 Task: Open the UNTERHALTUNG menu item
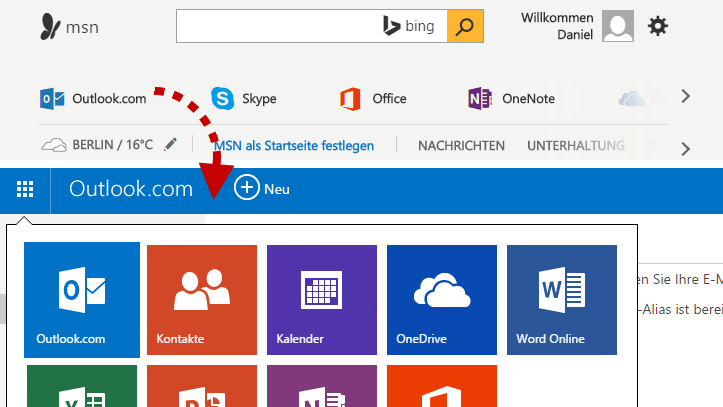pyautogui.click(x=576, y=146)
